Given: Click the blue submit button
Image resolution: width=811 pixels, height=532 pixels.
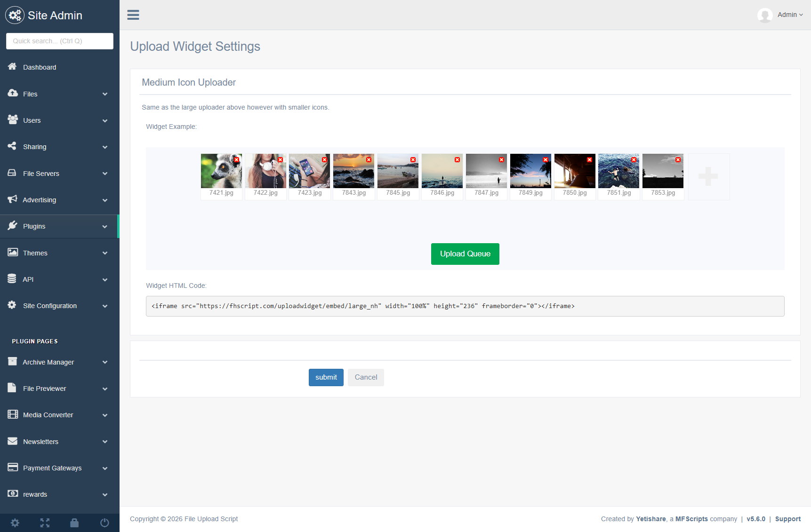Looking at the screenshot, I should pyautogui.click(x=326, y=377).
